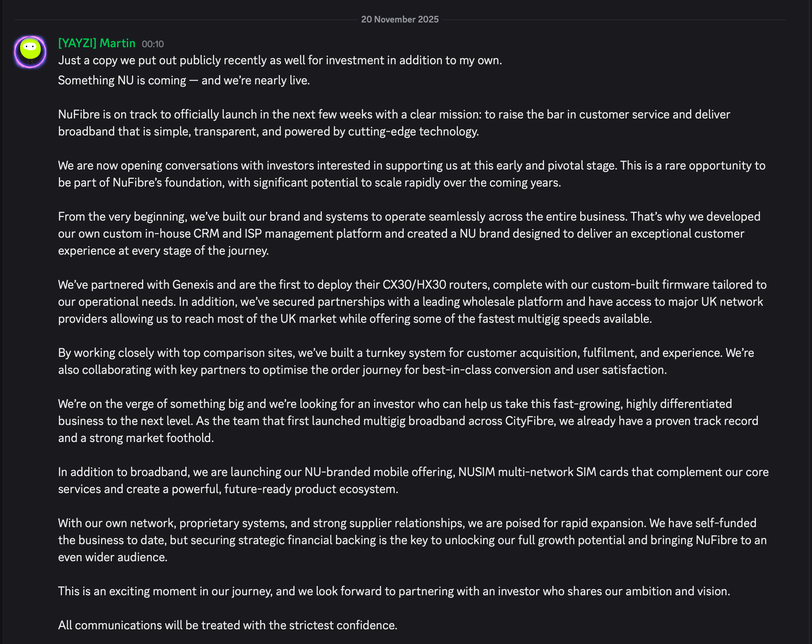
Task: Click the "Something NU is coming" line
Action: coord(183,80)
